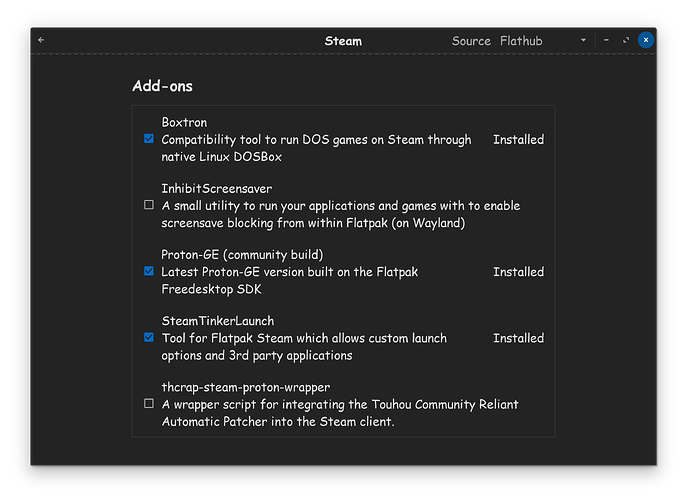Uncheck the Proton-GE community build add-on
This screenshot has height=500, width=687.
(149, 271)
